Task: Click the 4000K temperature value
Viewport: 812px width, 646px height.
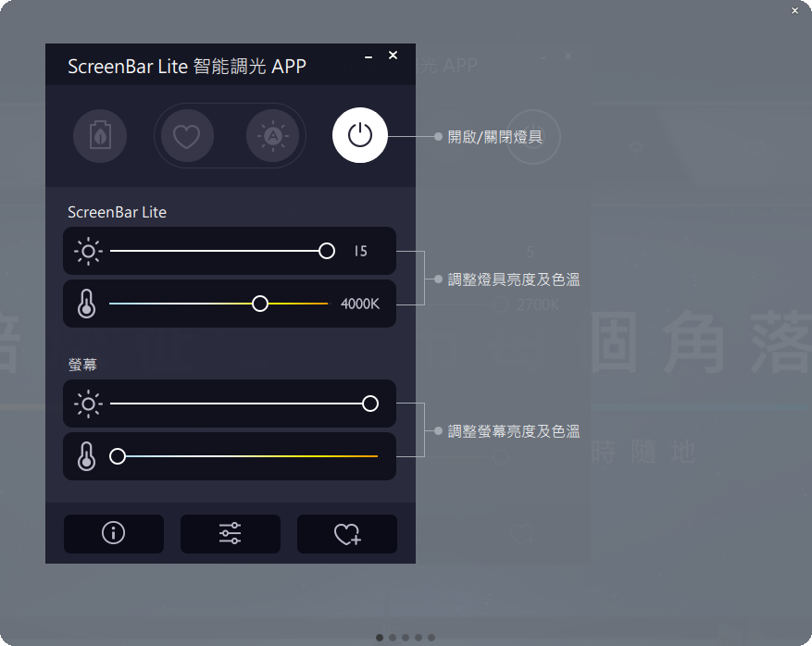Action: 360,304
